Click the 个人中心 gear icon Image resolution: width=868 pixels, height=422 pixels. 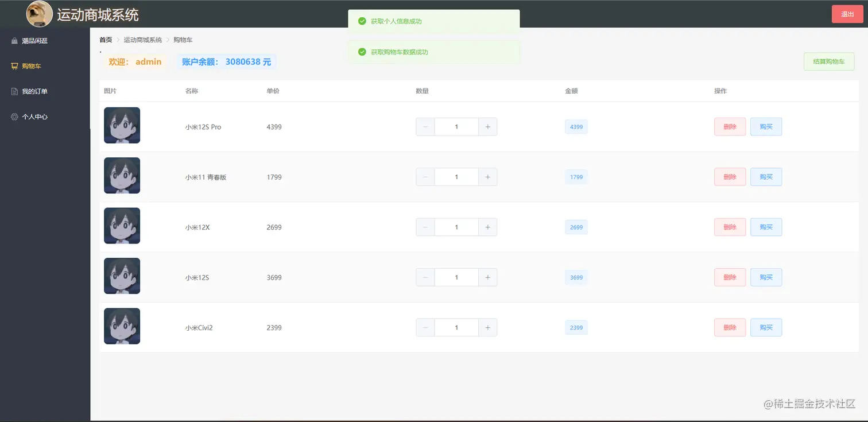click(x=14, y=117)
